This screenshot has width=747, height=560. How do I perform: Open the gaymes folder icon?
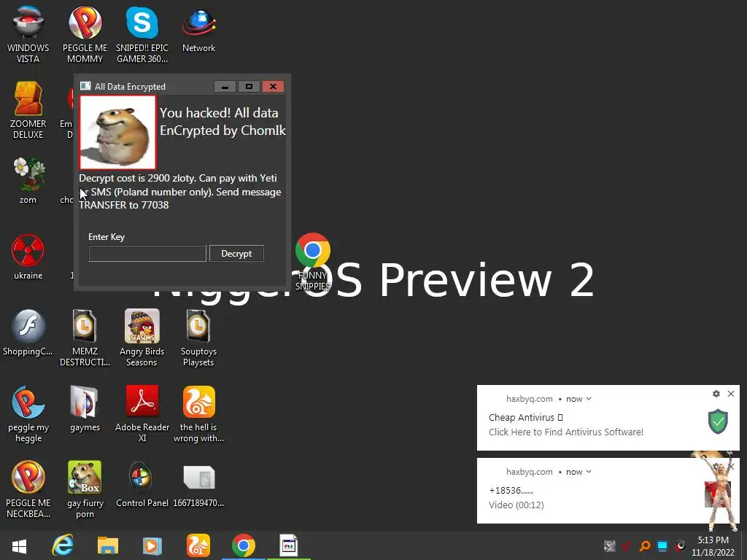[x=85, y=408]
